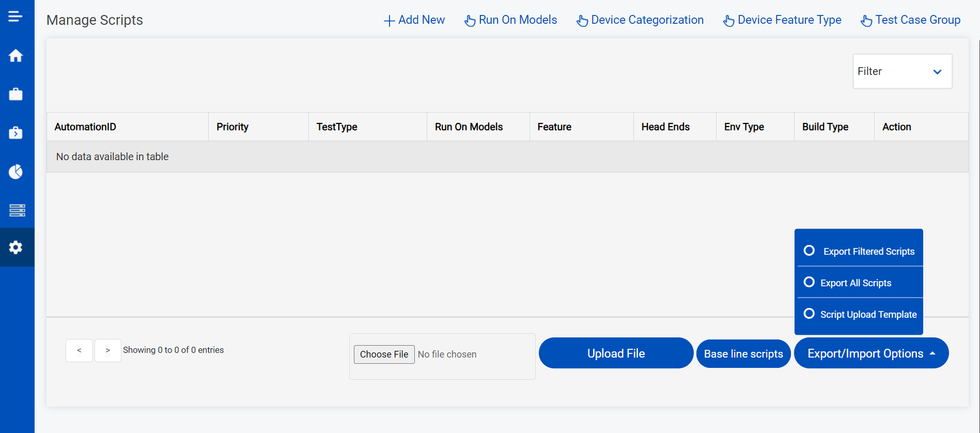Go to next page of table
980x433 pixels.
108,350
